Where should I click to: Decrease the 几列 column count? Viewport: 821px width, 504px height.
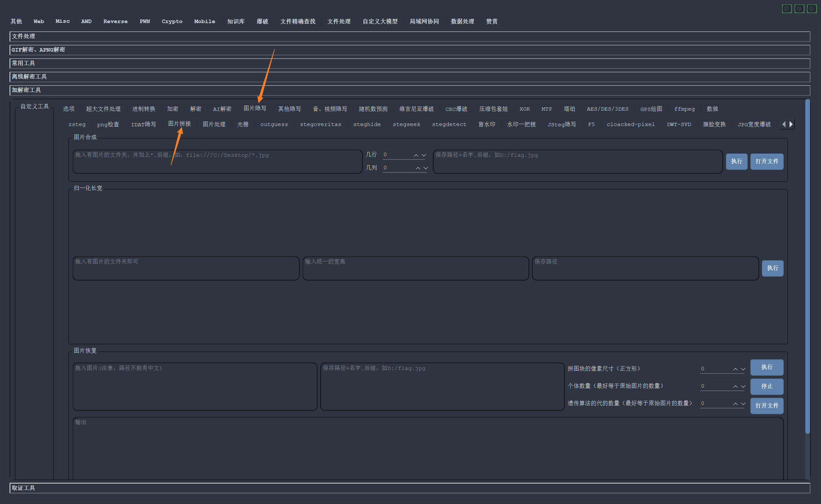click(426, 168)
